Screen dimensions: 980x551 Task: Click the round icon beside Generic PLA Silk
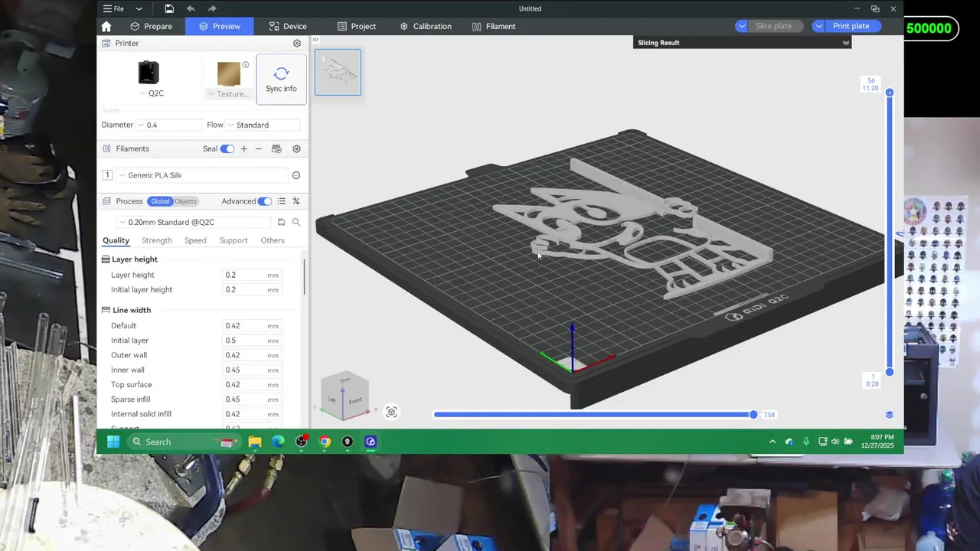coord(296,175)
